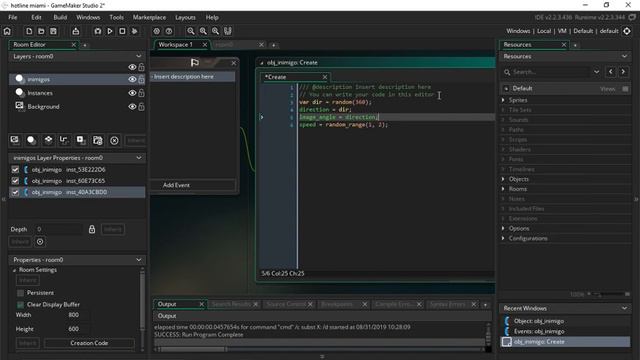Create a new project from toolbar
The width and height of the screenshot is (640, 360).
coord(29,31)
